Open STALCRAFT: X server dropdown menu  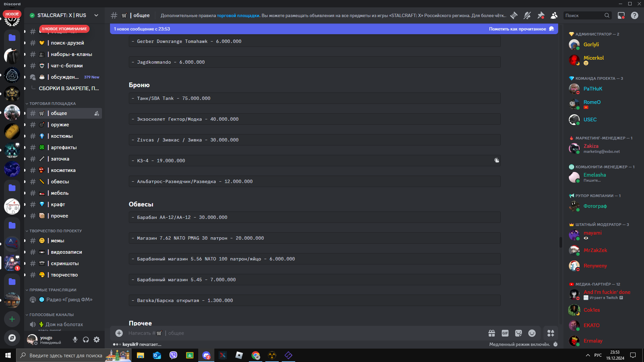[64, 15]
